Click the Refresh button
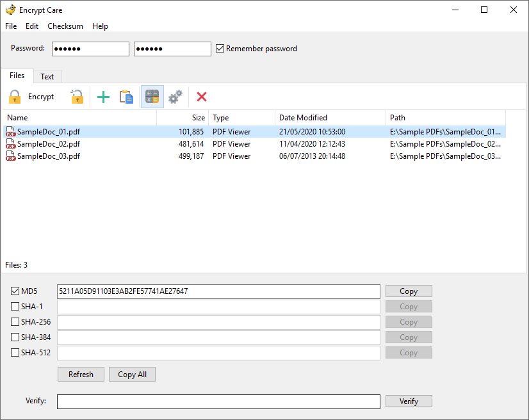The width and height of the screenshot is (529, 420). pyautogui.click(x=81, y=374)
